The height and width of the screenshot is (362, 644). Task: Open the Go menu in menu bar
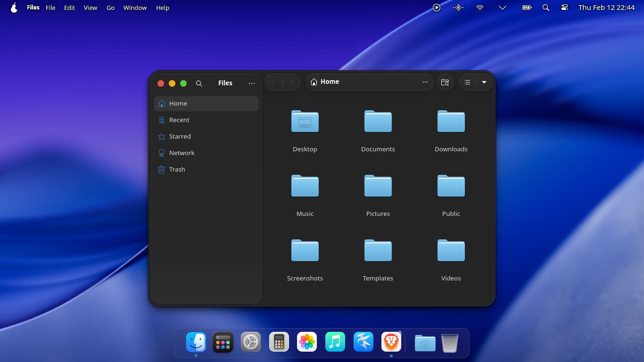pos(110,8)
